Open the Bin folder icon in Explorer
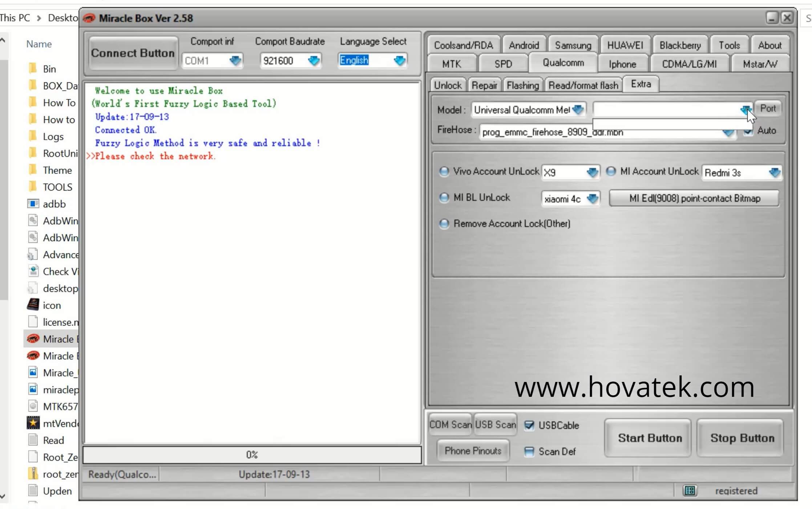Screen dimensions: 812x509 (x=33, y=68)
